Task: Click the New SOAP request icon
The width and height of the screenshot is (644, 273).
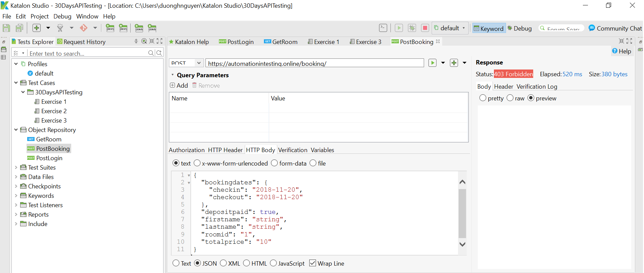Action: (x=139, y=28)
